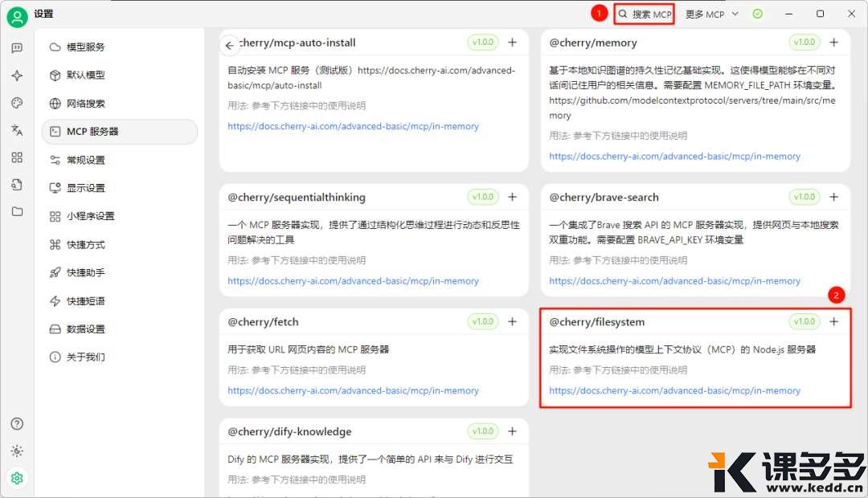868x498 pixels.
Task: Add the @cherry/filesystem server with plus
Action: coord(834,321)
